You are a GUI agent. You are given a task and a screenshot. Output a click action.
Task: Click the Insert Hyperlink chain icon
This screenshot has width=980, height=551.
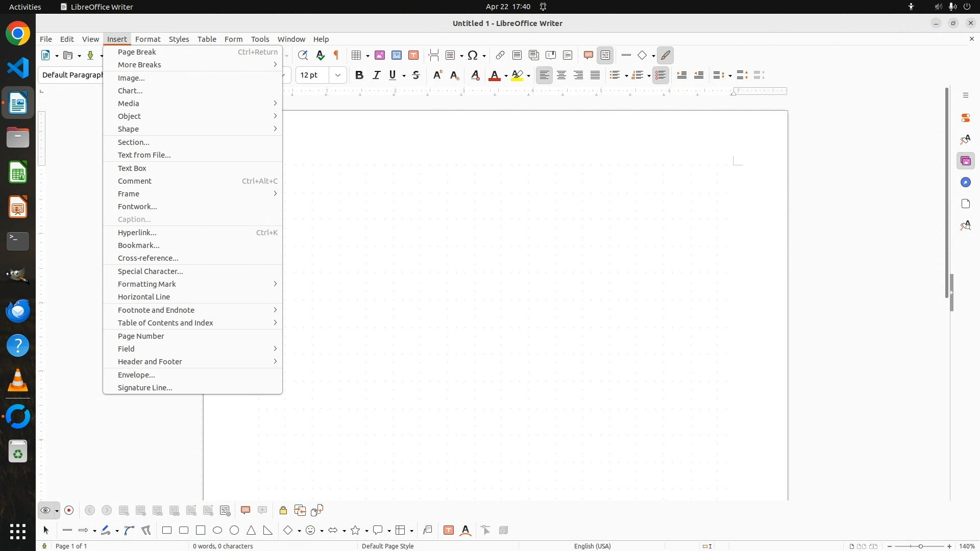500,55
